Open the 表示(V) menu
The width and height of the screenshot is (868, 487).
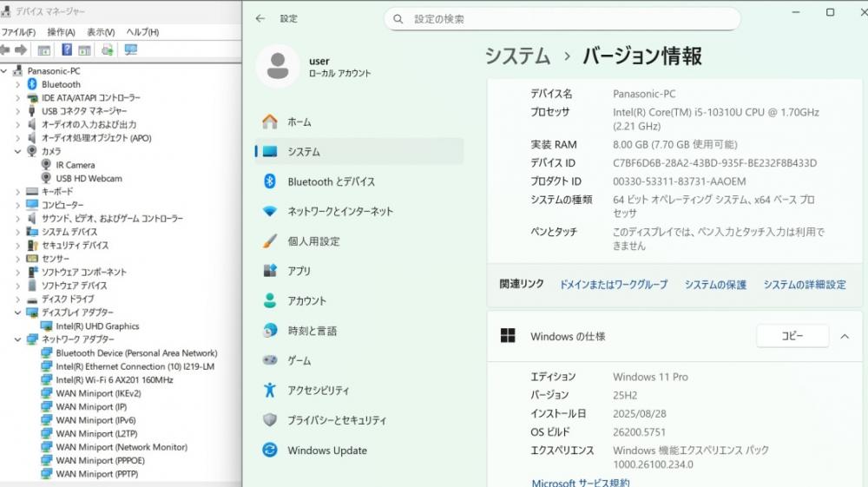(x=101, y=32)
